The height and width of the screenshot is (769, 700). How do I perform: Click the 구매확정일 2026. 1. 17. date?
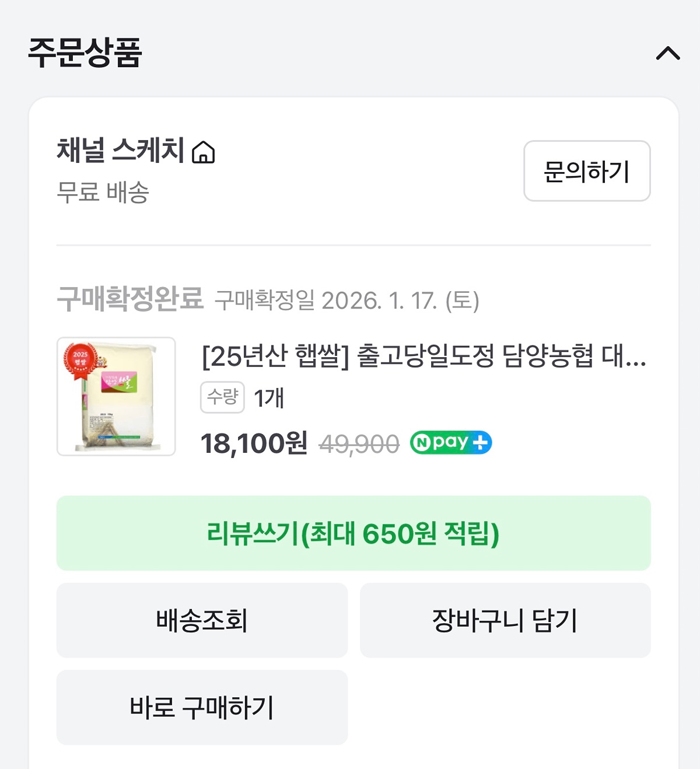pos(346,300)
